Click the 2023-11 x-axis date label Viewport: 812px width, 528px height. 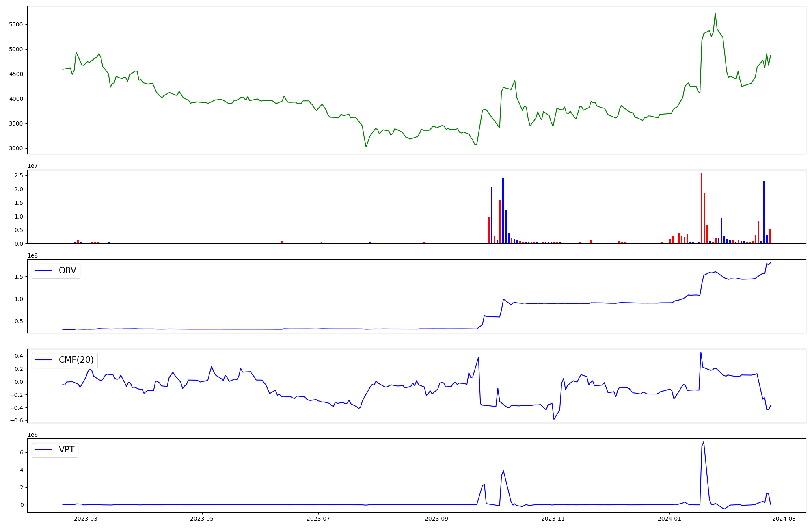coord(553,519)
